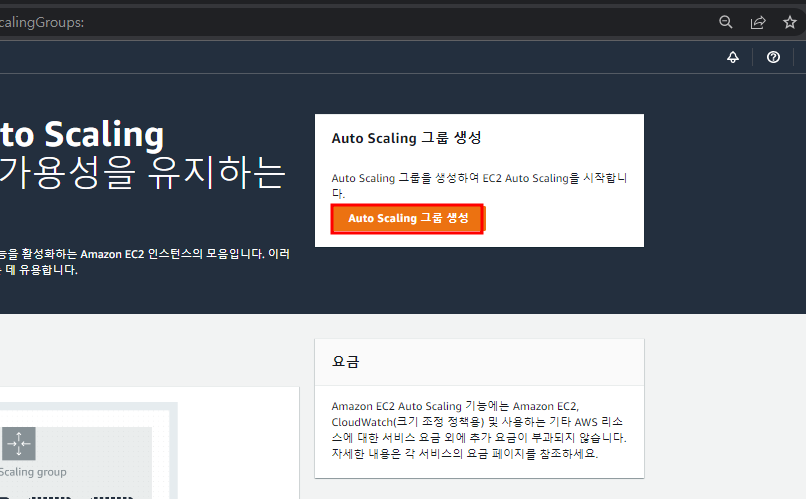The width and height of the screenshot is (806, 499).
Task: Click the Auto Scaling 그룹 생성 card heading
Action: point(406,138)
